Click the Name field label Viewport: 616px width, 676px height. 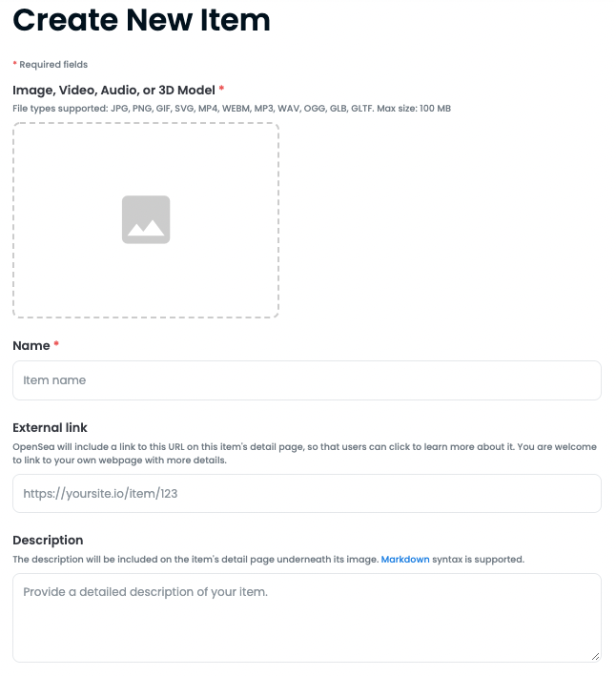point(31,346)
